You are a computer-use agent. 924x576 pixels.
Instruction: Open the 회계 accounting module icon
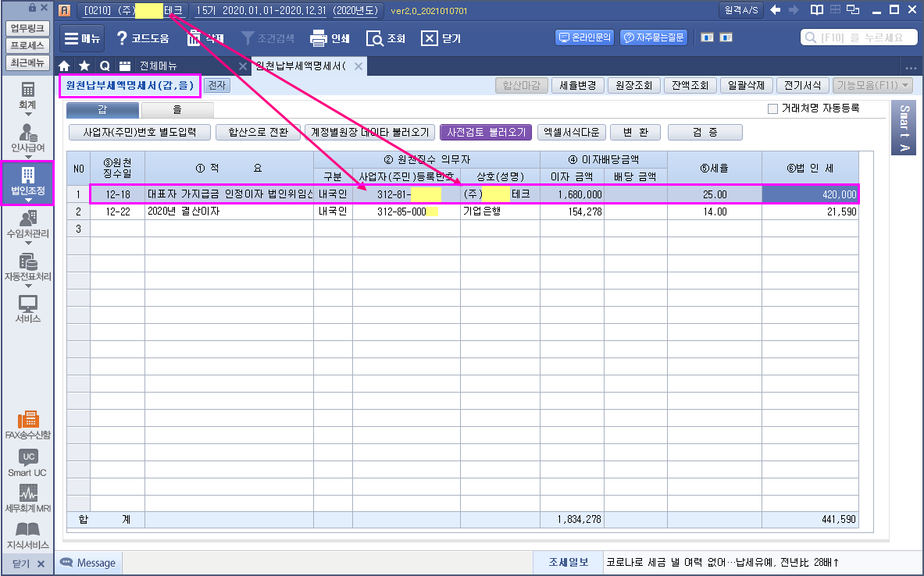(27, 89)
